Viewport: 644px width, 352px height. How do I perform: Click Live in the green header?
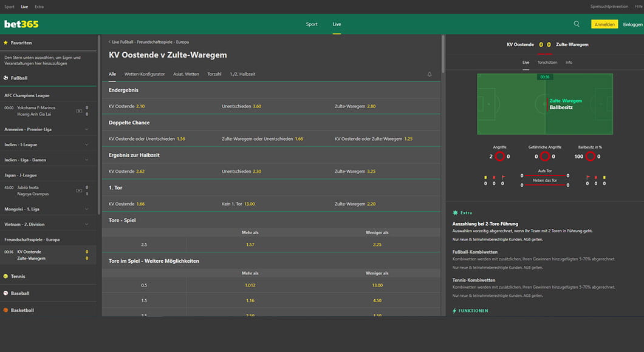coord(337,24)
